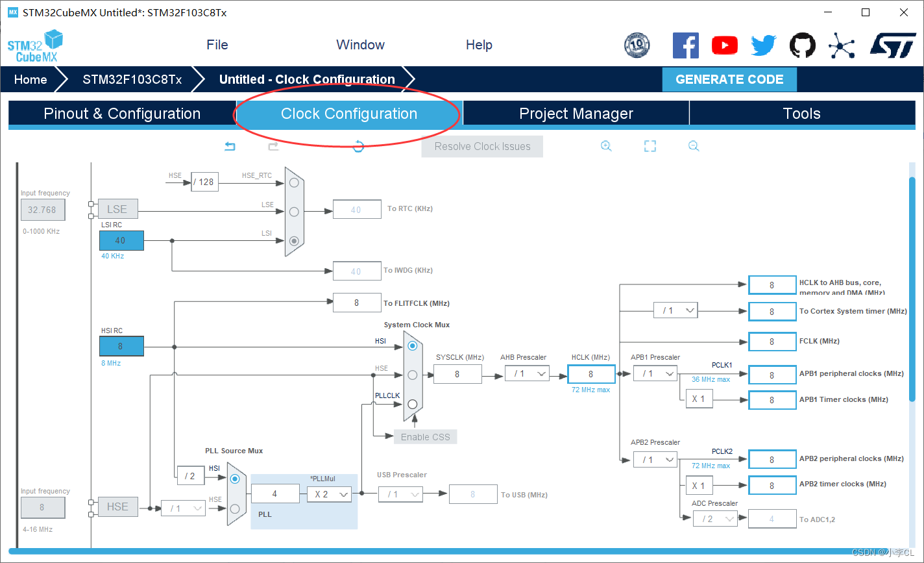Select LSE radio in the RTC mux

pos(294,212)
